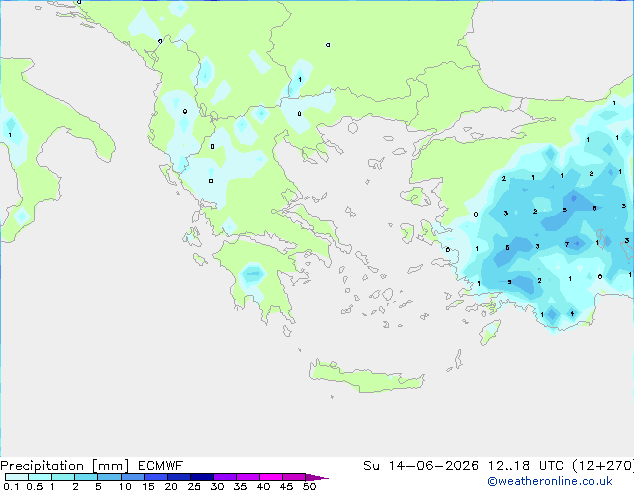
Task: Click the legend label '50'
Action: coord(309,486)
